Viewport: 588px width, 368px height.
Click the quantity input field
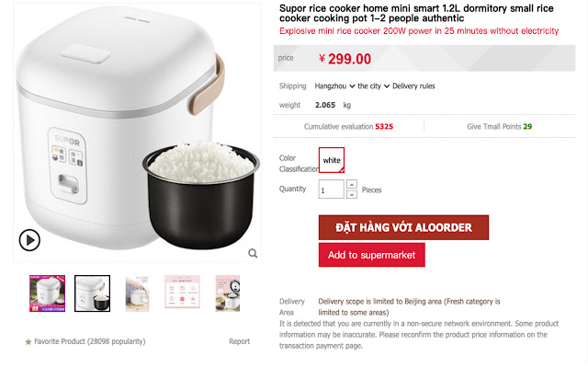(331, 190)
